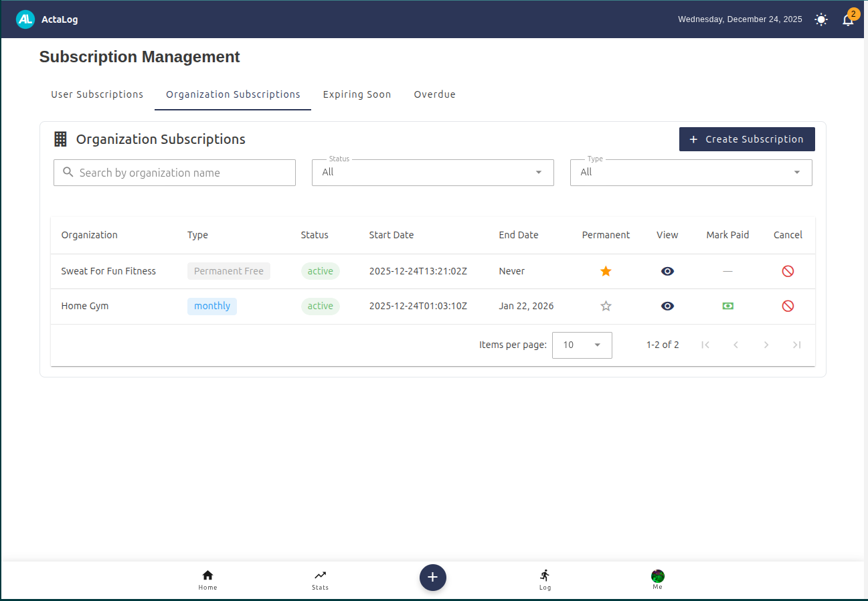Cancel the Sweat For Fun Fitness subscription

[x=788, y=271]
